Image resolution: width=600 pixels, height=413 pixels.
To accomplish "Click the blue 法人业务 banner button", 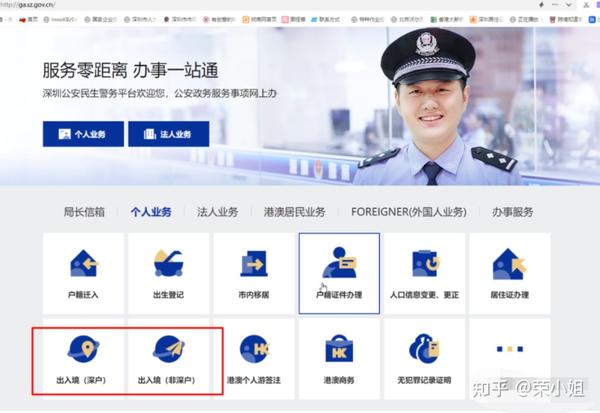I will click(169, 134).
